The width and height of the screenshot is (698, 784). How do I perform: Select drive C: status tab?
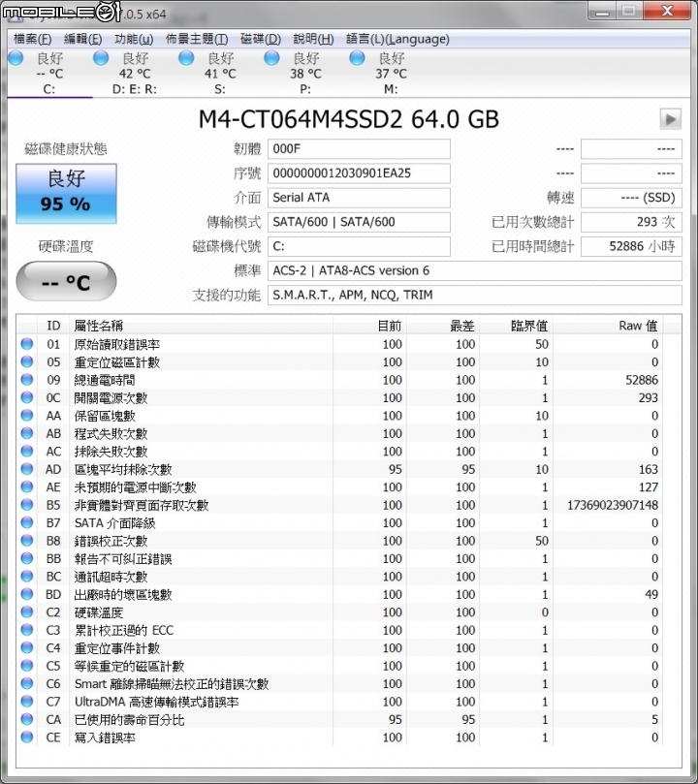[x=50, y=74]
